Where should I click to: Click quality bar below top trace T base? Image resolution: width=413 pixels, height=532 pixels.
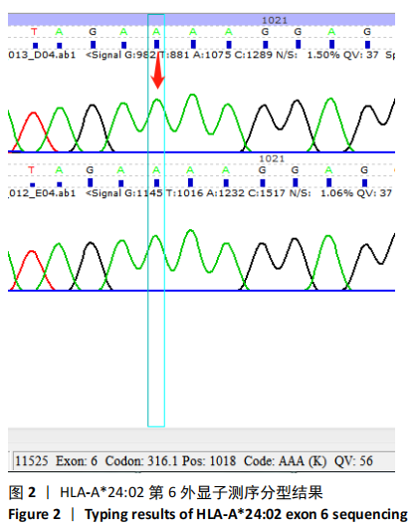coord(35,46)
